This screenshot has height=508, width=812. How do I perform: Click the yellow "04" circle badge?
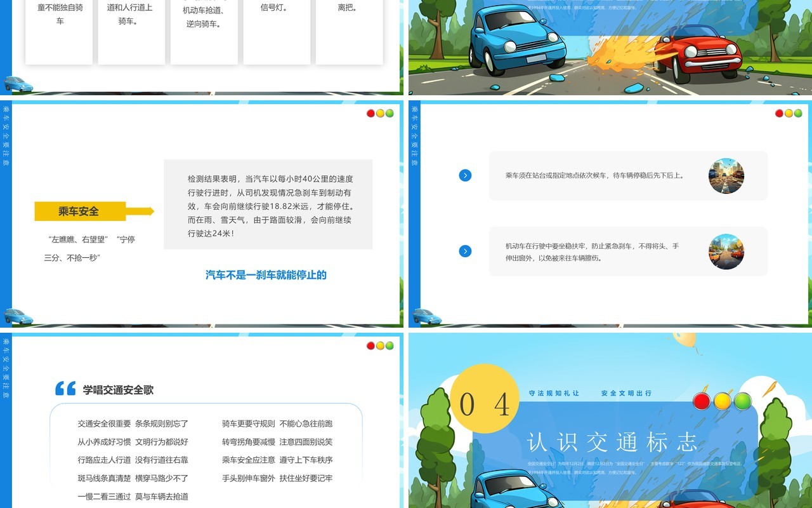(x=485, y=399)
